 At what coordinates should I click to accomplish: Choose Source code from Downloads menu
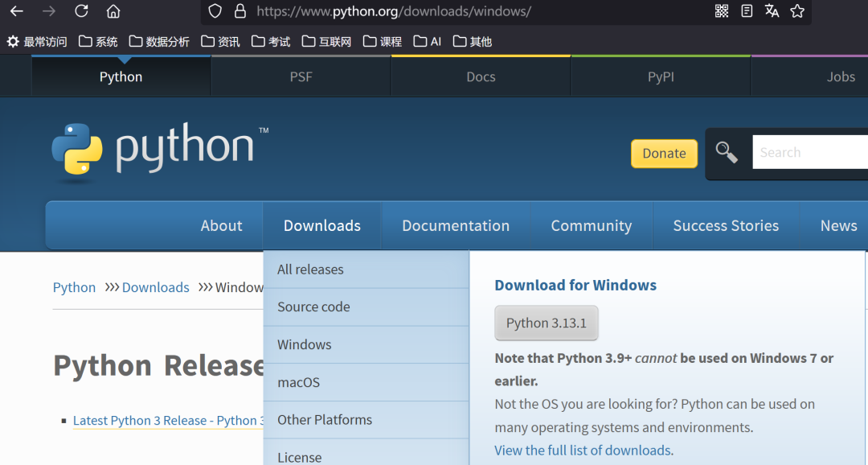[366, 307]
